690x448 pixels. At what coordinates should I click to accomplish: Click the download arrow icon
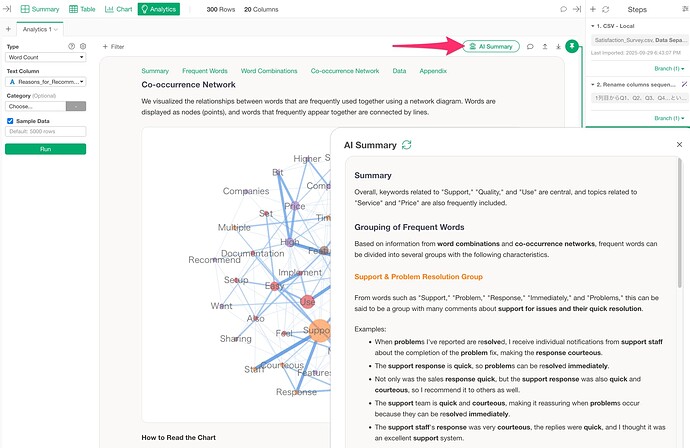pyautogui.click(x=557, y=46)
